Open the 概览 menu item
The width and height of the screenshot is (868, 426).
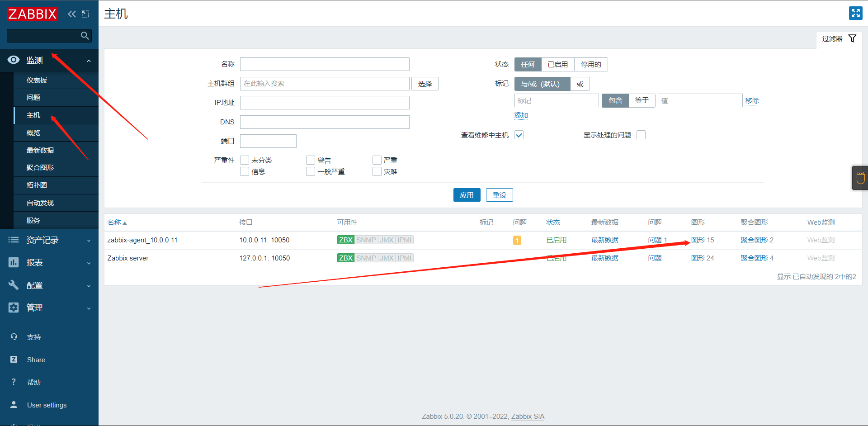(x=56, y=133)
